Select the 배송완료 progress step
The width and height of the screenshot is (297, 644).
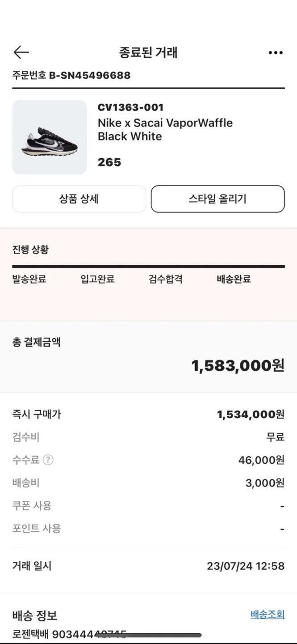tap(234, 279)
